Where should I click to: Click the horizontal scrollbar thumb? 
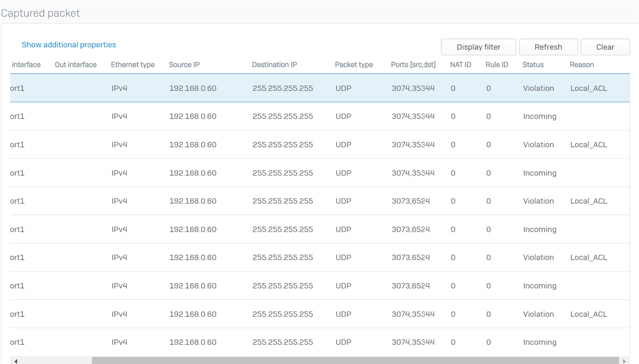(x=355, y=361)
